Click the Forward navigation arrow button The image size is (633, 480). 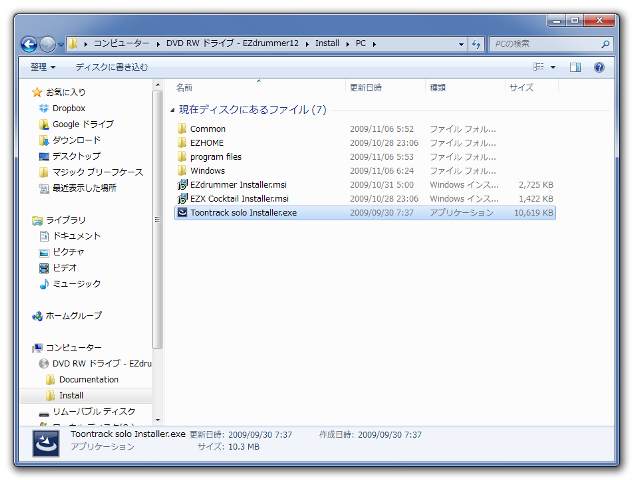coord(48,44)
